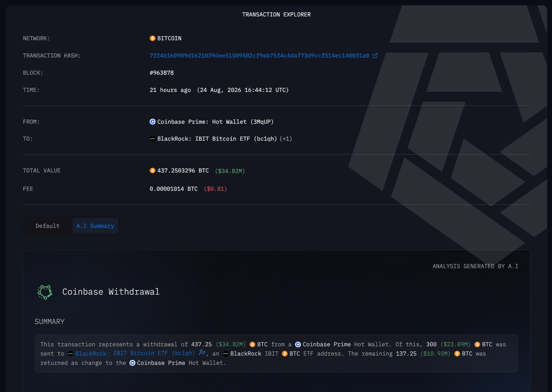Click the Bitcoin icon beside the BITCOIN network name
Screen dimensions: 552x392
(153, 38)
